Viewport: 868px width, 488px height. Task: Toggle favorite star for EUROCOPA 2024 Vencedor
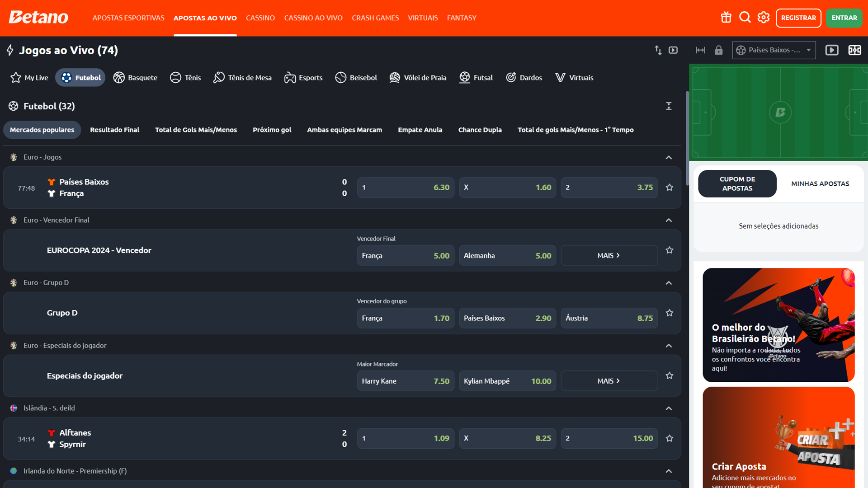[670, 250]
